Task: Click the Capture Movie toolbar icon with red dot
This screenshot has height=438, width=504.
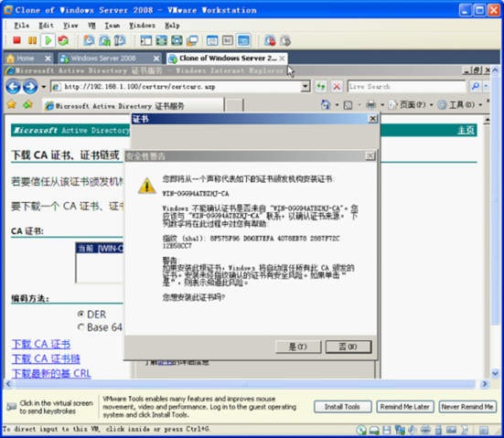Action: 270,40
